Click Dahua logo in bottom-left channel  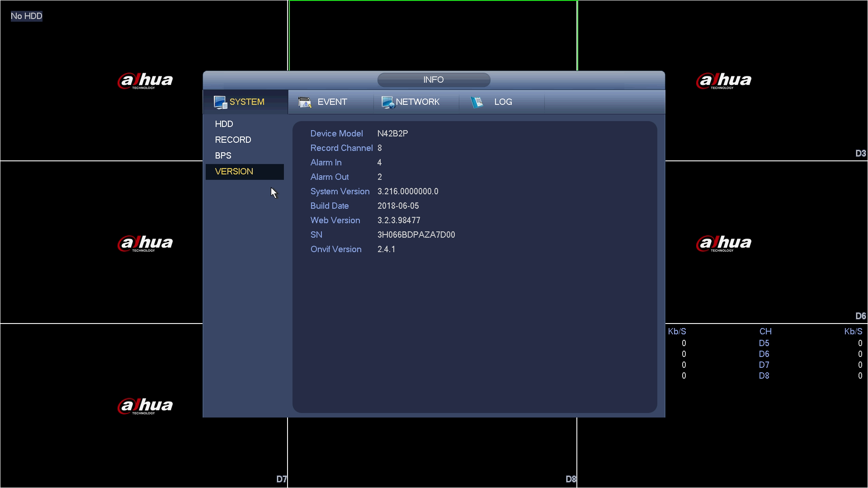click(145, 406)
